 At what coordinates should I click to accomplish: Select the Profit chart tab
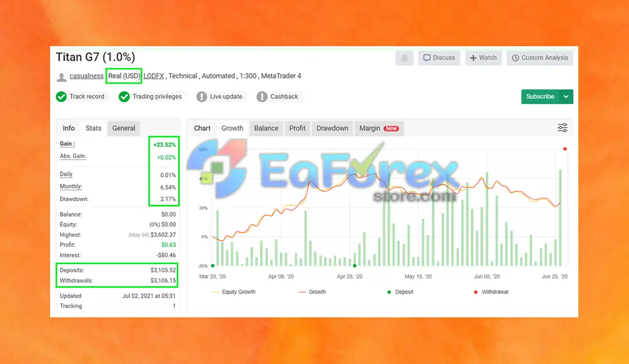pyautogui.click(x=297, y=128)
